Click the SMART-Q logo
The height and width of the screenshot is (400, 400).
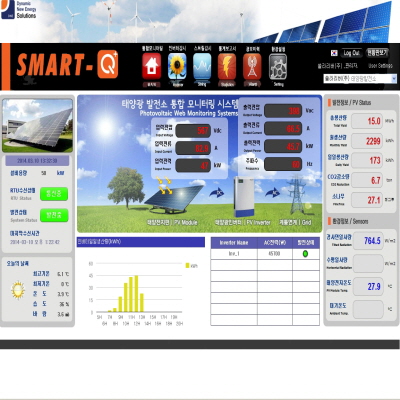(67, 65)
